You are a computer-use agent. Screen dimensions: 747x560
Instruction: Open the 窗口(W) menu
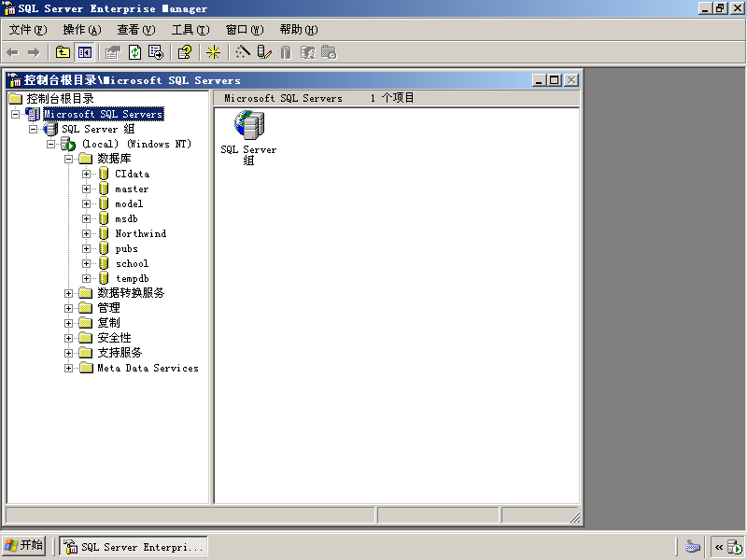(x=245, y=30)
